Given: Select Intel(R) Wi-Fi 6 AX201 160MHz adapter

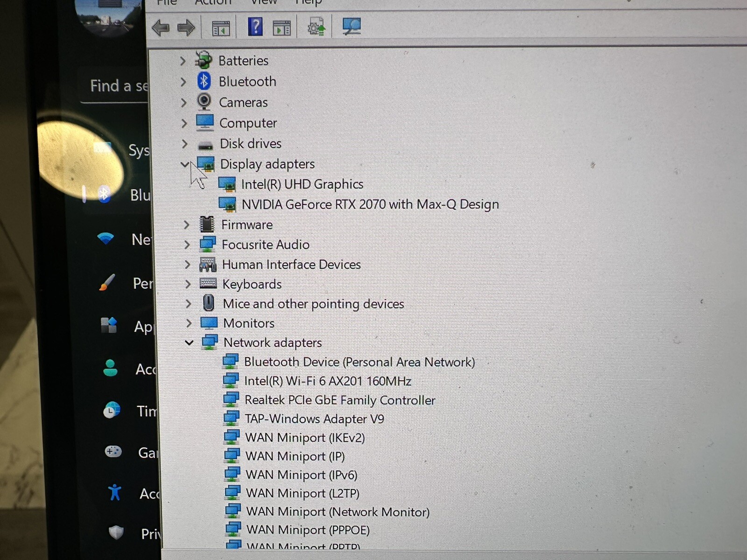Looking at the screenshot, I should pyautogui.click(x=328, y=381).
